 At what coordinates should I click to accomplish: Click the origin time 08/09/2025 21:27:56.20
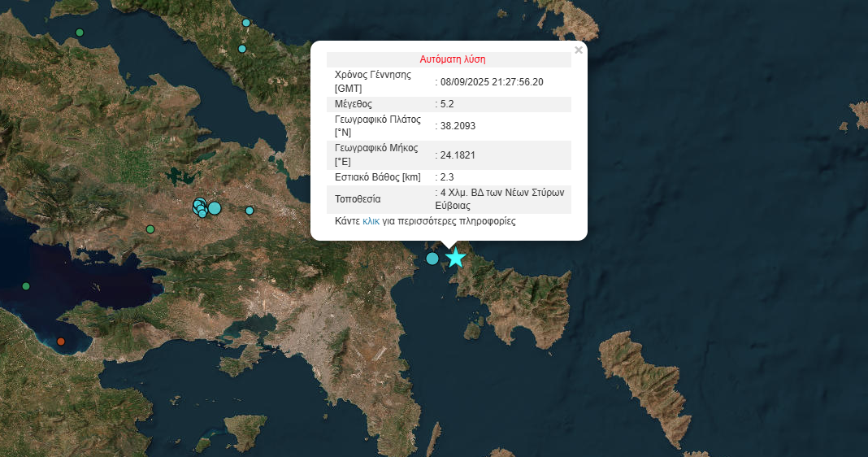pos(490,82)
